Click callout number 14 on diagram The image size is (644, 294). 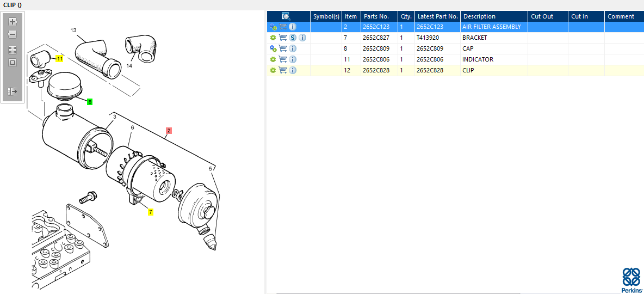[x=129, y=66]
